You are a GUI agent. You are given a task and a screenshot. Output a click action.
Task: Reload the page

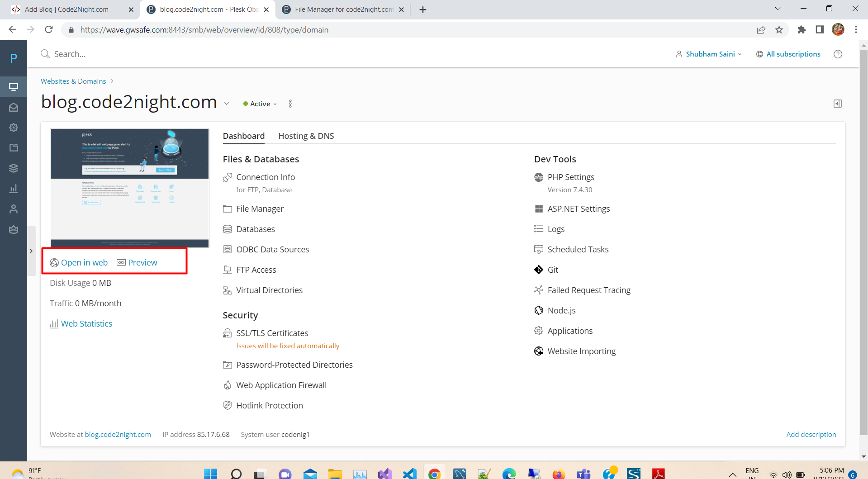49,30
